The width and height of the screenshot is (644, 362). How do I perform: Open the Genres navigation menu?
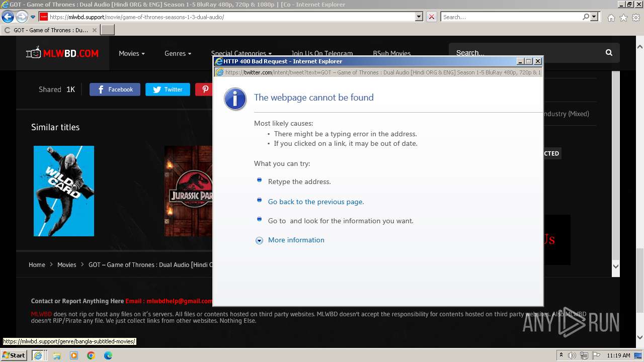178,53
